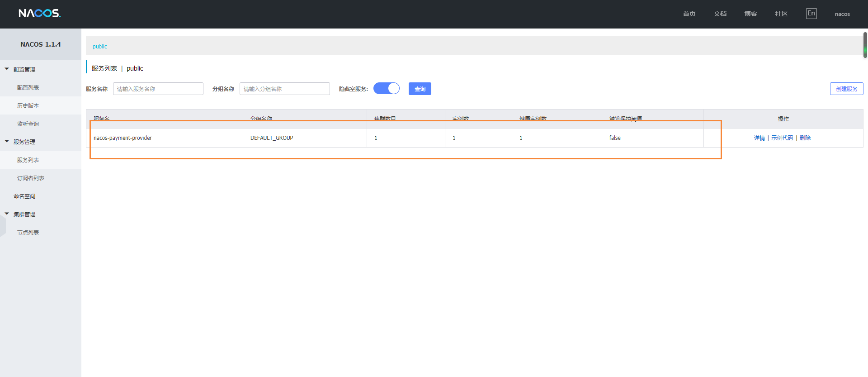
Task: Open 示例代码 for nacos-payment-provider
Action: (782, 138)
